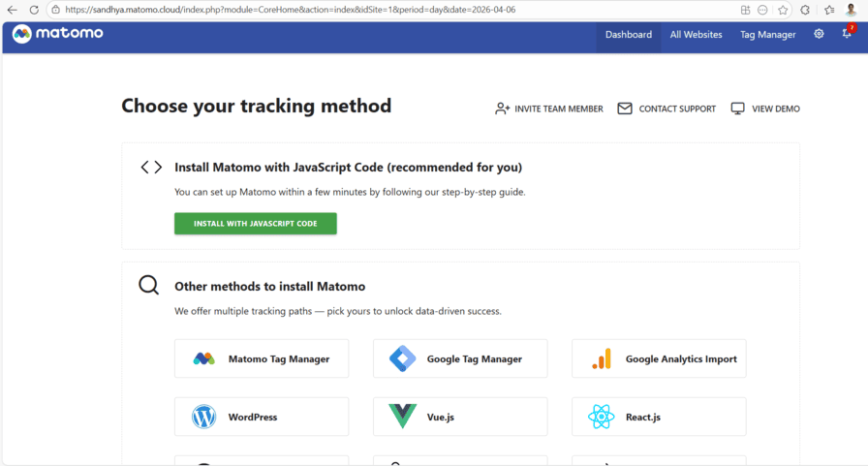Open the All Websites menu item
The width and height of the screenshot is (868, 466).
(x=696, y=34)
